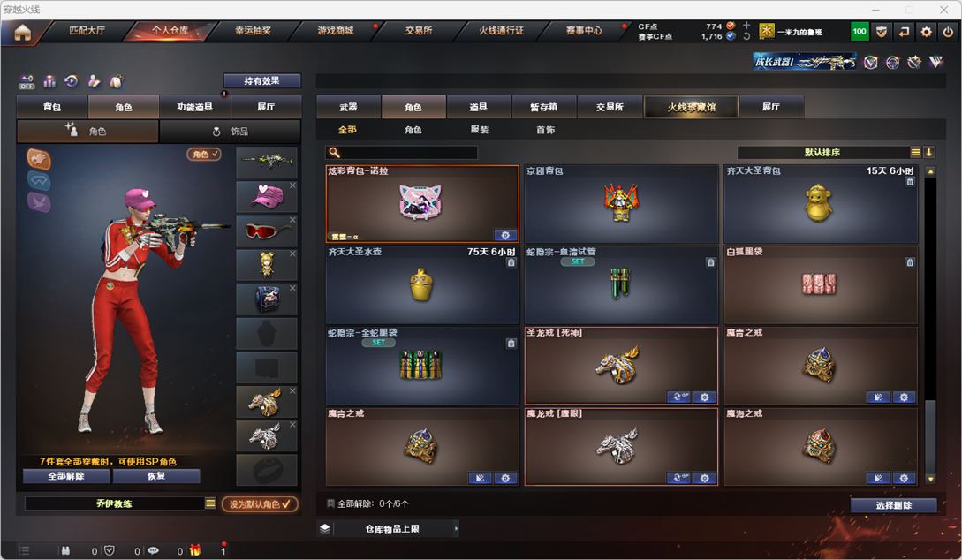Toggle the OFF switch icon above 背包 tab

point(27,81)
